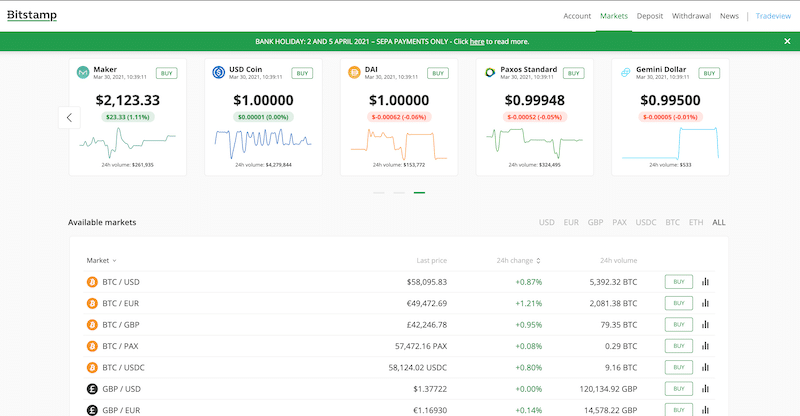Sort by 24h volume column
Image resolution: width=800 pixels, height=416 pixels.
pyautogui.click(x=618, y=260)
